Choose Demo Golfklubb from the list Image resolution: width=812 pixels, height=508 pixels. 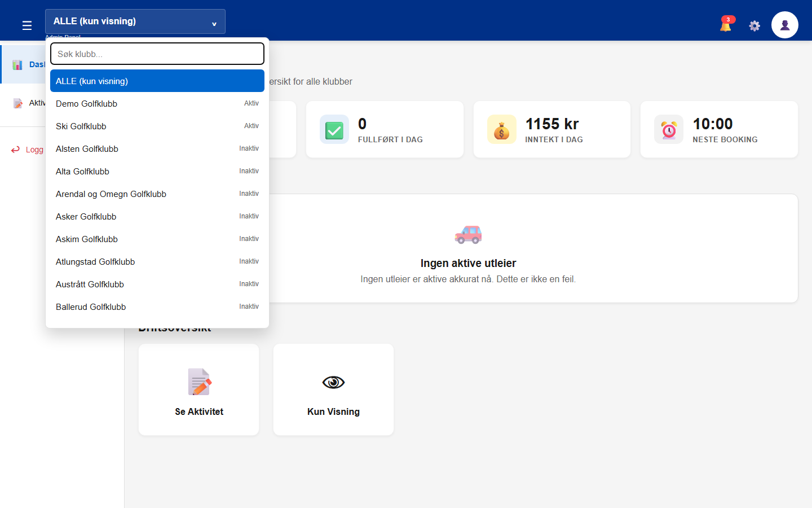tap(157, 103)
